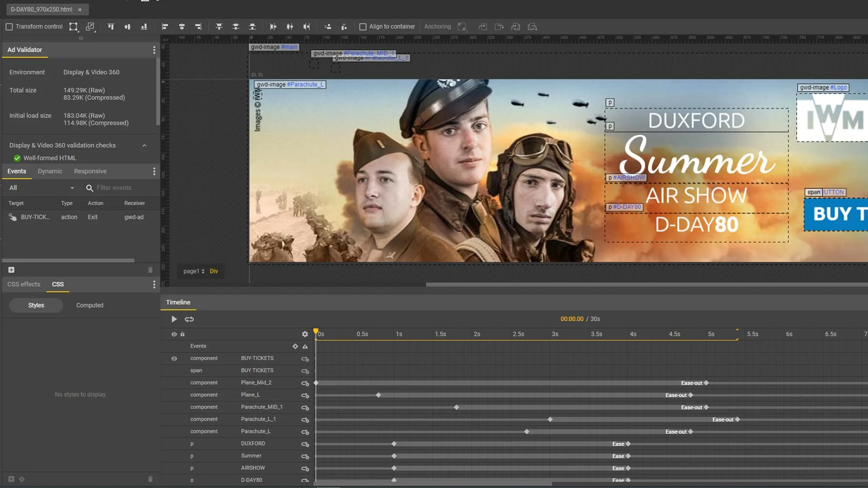The height and width of the screenshot is (488, 868).
Task: Open Events panel three-dot menu
Action: (x=154, y=171)
